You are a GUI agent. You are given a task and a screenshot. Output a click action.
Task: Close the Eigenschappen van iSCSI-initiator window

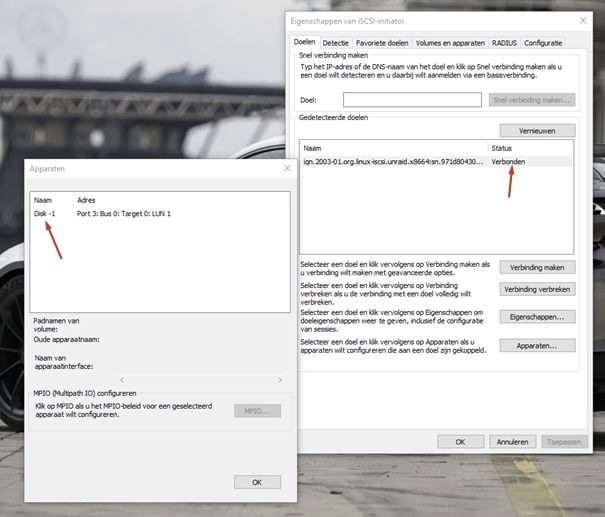point(583,21)
